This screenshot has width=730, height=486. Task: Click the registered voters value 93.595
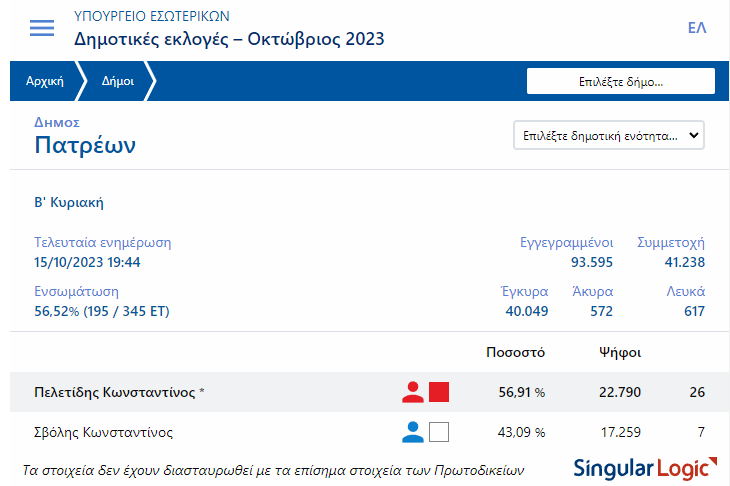[x=592, y=262]
